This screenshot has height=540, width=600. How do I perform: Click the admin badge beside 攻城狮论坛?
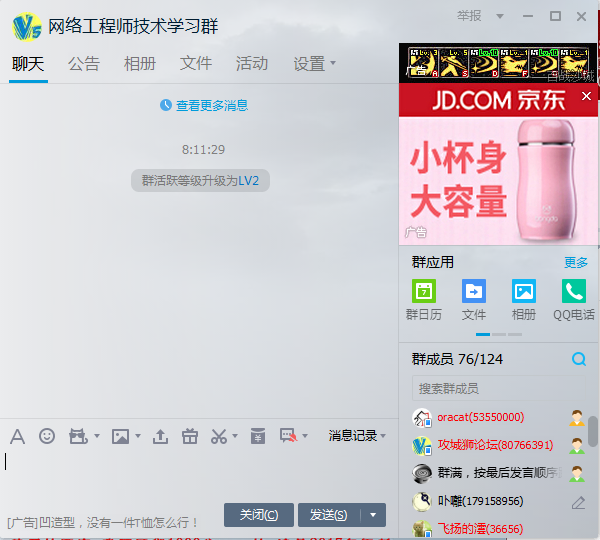click(x=577, y=445)
